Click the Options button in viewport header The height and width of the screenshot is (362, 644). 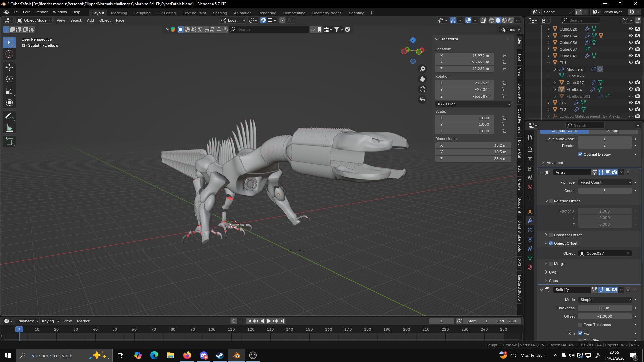[x=510, y=29]
